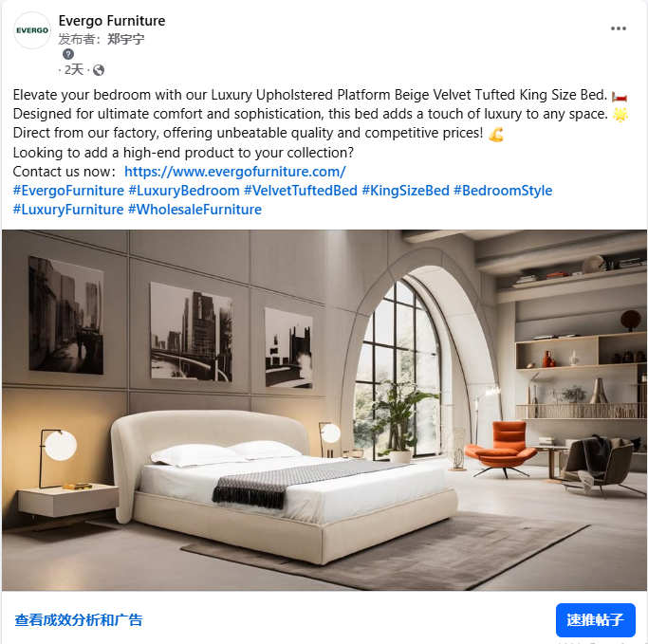Click the #EvergoFurniture hashtag
The image size is (648, 644).
tap(68, 191)
